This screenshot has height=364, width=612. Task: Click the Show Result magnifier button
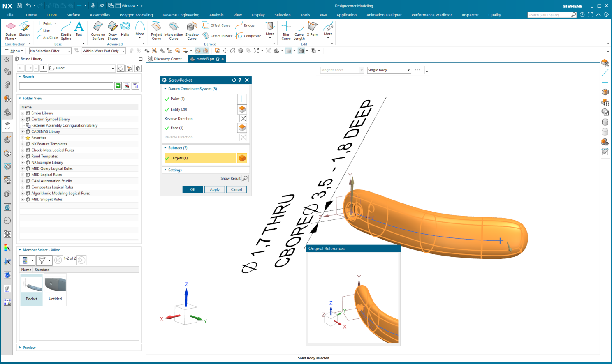click(244, 178)
